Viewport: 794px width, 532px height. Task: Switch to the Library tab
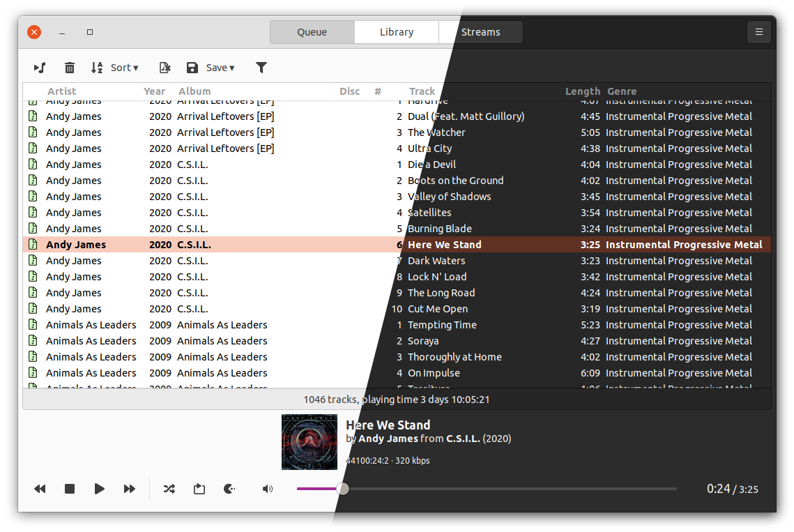[x=397, y=32]
